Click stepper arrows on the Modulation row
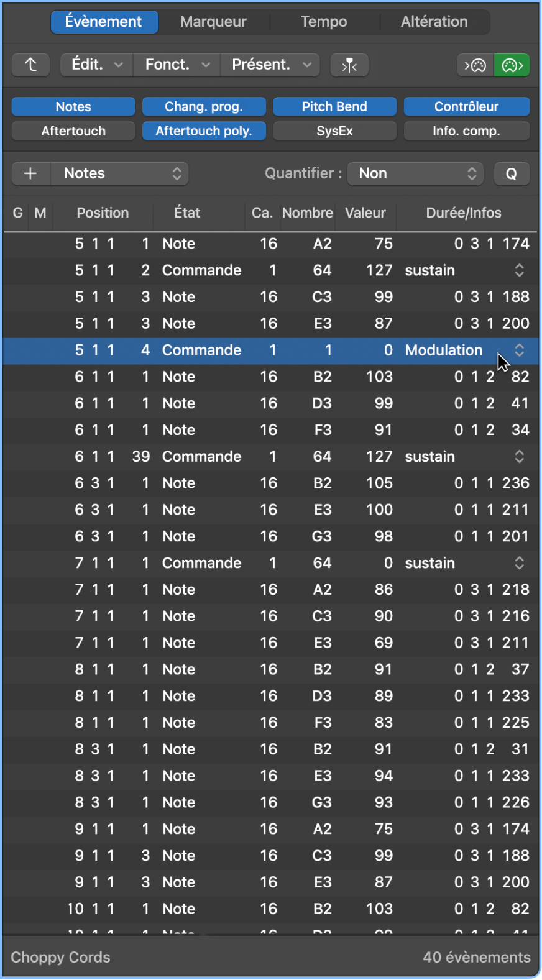542x980 pixels. (x=519, y=350)
